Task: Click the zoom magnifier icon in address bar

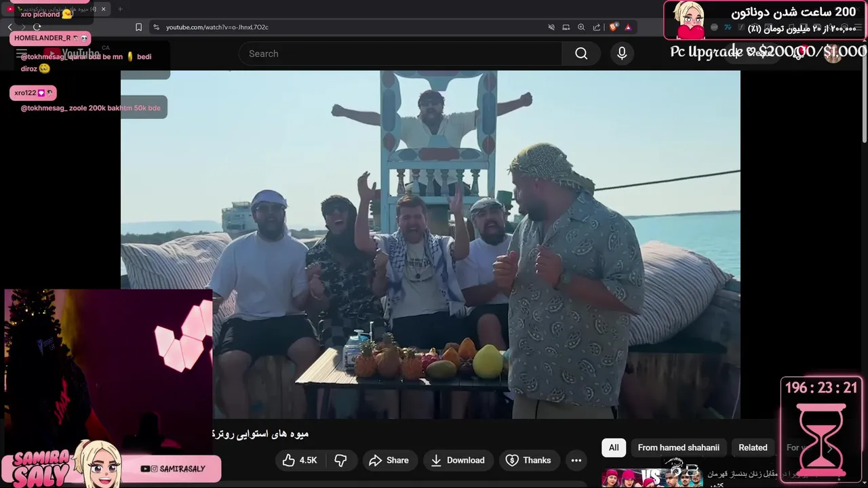Action: (581, 27)
